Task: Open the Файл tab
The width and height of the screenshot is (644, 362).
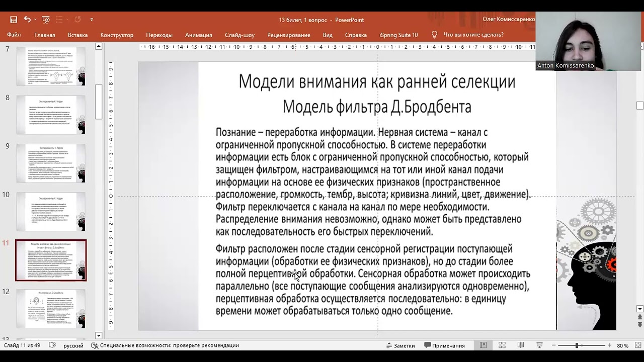Action: (14, 35)
